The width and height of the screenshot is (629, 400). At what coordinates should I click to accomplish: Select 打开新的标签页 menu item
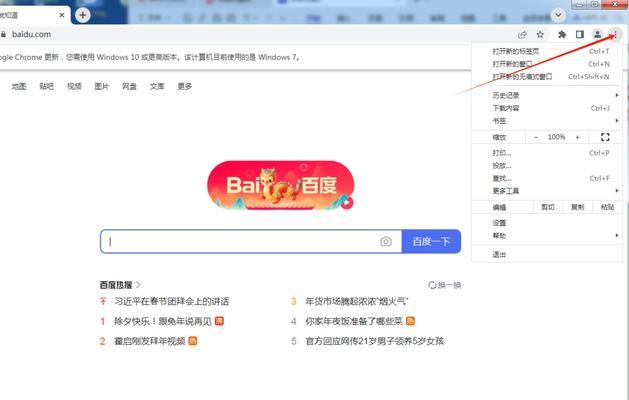547,51
